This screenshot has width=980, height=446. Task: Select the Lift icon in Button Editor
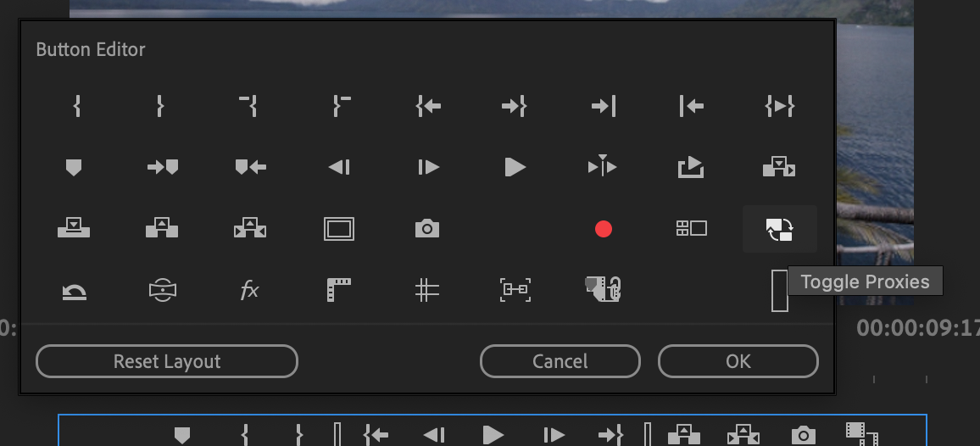162,228
